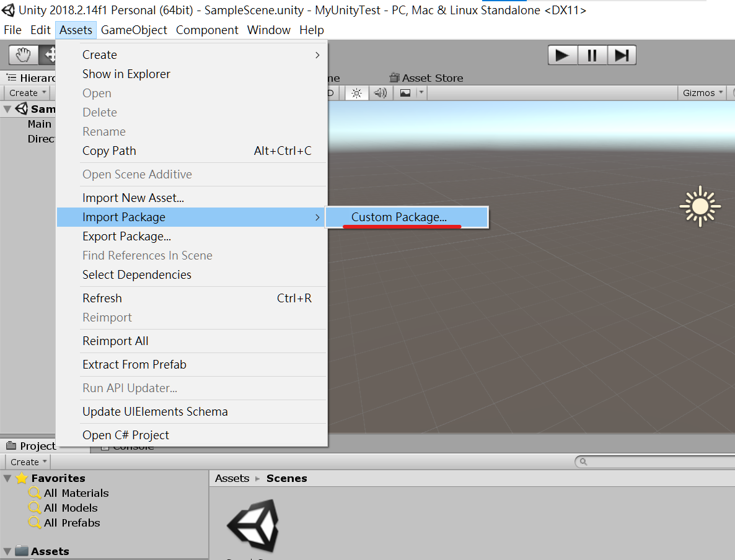Click the Scenes breadcrumb link

[288, 478]
